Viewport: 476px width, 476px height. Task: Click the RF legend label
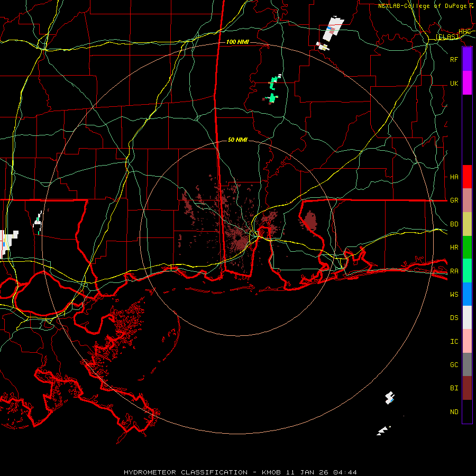point(454,59)
